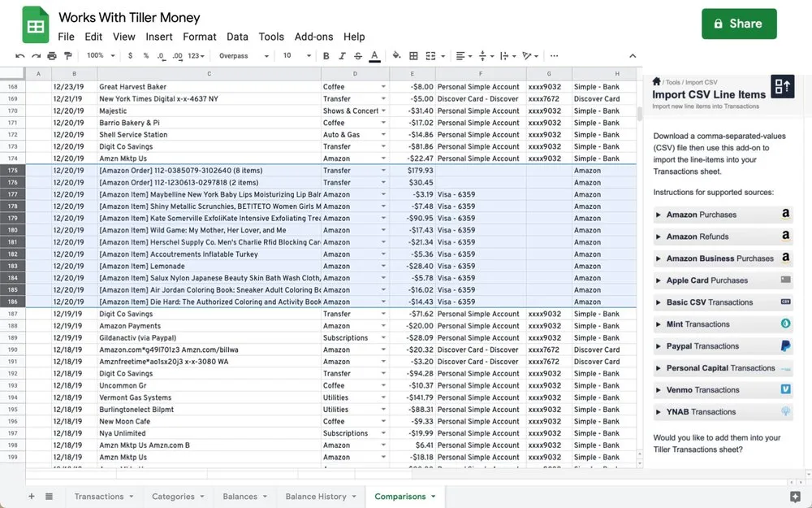Open the horizontal align dropdown

[x=464, y=56]
